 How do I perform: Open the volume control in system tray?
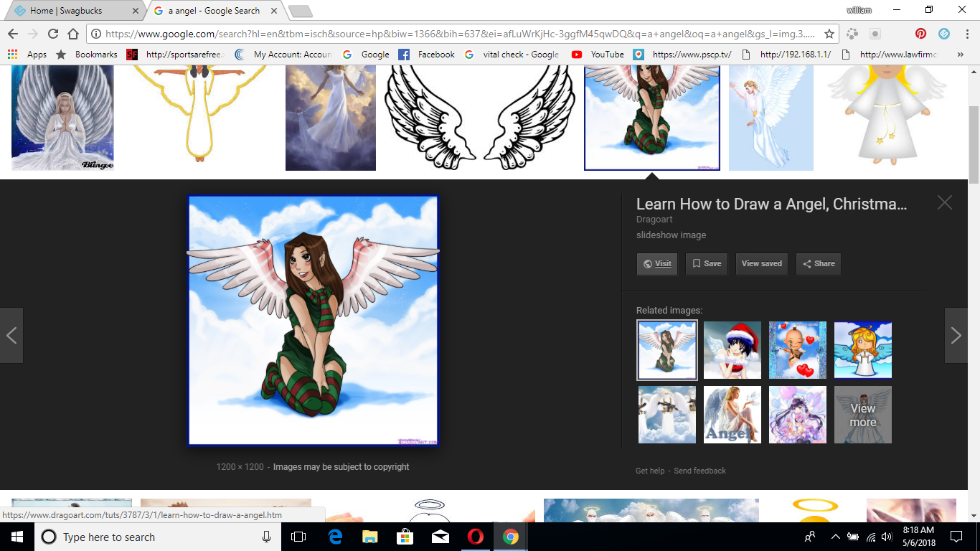tap(887, 537)
